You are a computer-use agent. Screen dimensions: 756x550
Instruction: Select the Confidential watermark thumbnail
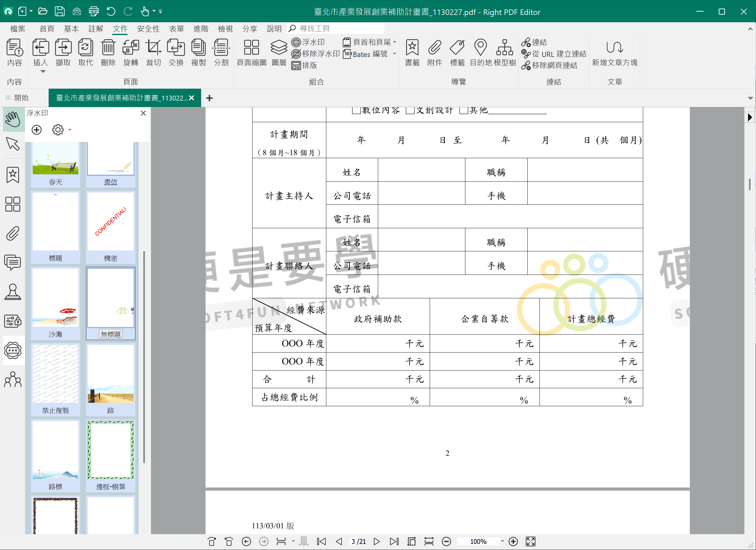(111, 222)
